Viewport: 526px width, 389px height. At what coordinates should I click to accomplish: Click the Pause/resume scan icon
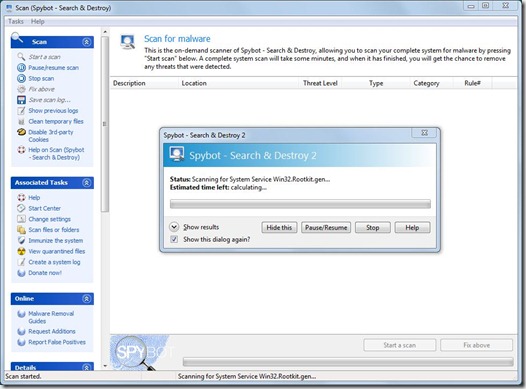21,68
